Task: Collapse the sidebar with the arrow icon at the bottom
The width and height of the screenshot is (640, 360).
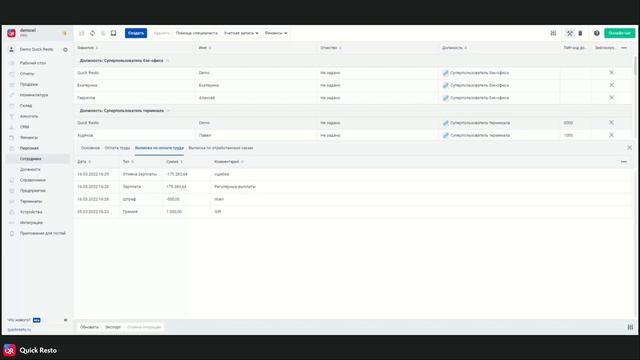Action: pyautogui.click(x=66, y=320)
